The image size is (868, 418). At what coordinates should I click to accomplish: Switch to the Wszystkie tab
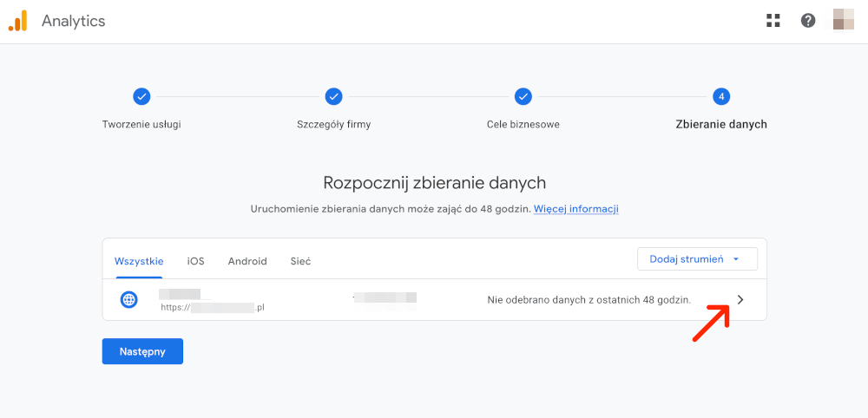(x=139, y=261)
